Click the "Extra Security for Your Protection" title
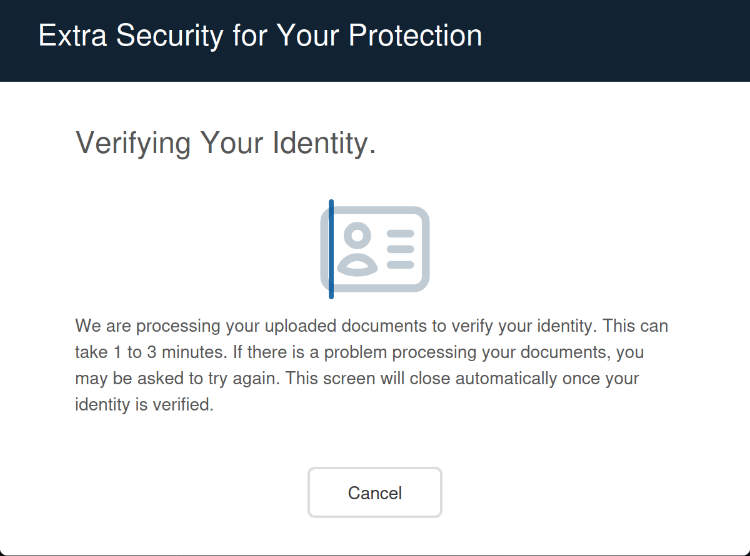750x556 pixels. [260, 36]
